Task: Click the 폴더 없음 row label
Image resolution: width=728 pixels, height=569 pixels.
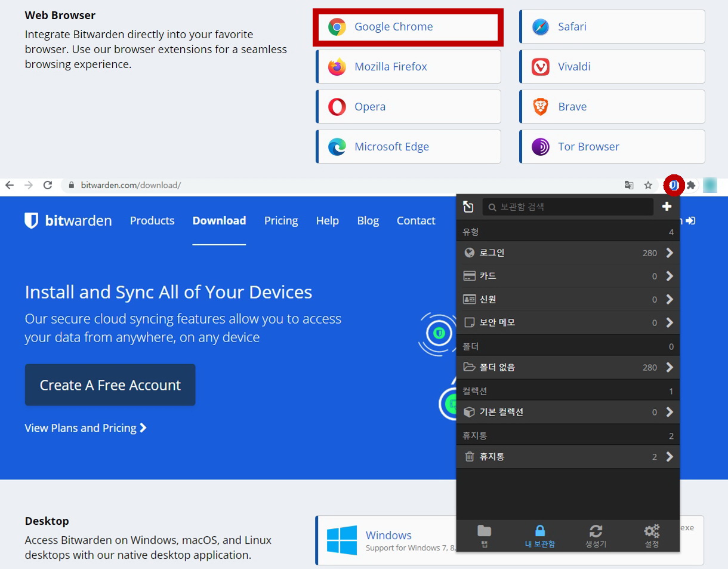Action: pos(497,367)
